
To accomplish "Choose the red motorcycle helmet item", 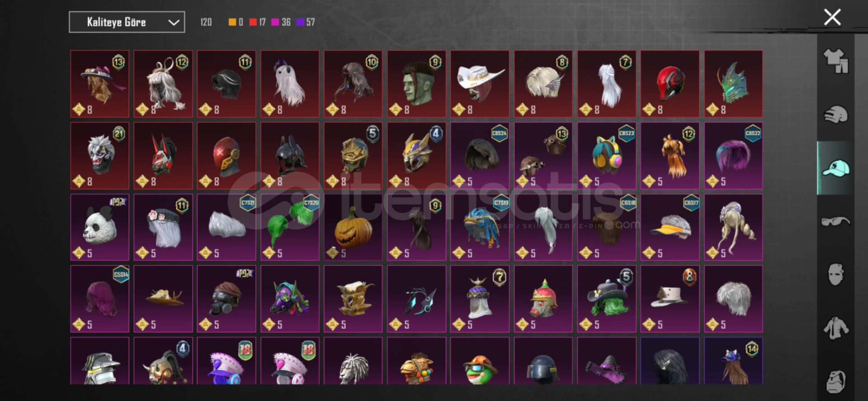I will (670, 84).
